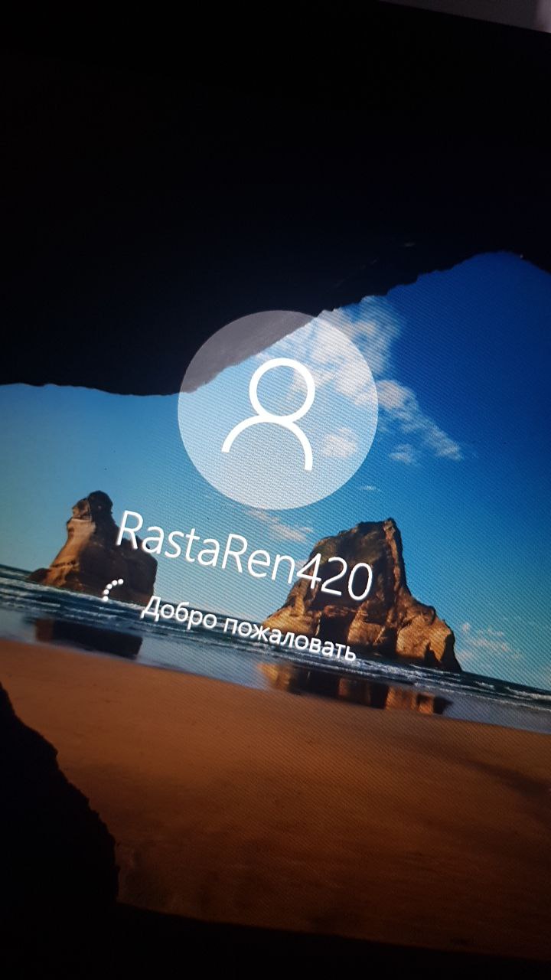Click the RastaRen420 username text

point(246,557)
